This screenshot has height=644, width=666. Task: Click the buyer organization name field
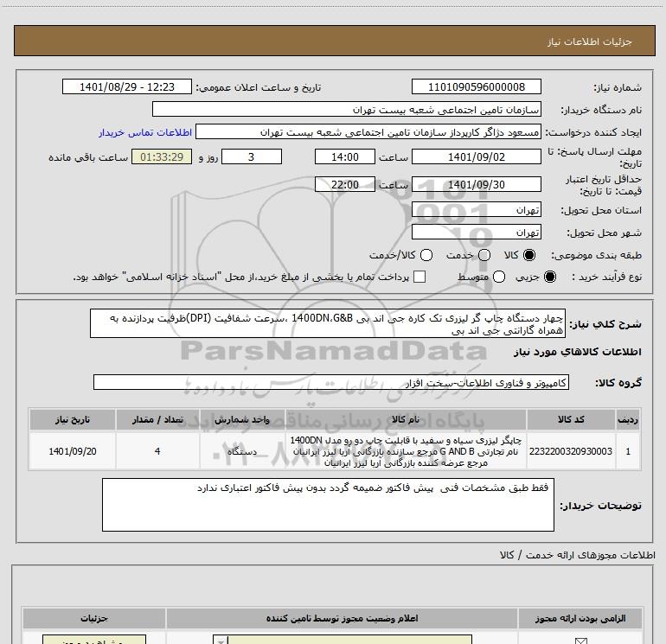click(x=347, y=110)
